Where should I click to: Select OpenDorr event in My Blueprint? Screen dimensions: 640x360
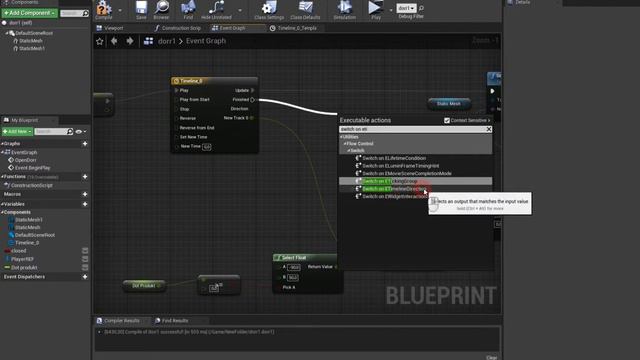point(25,160)
